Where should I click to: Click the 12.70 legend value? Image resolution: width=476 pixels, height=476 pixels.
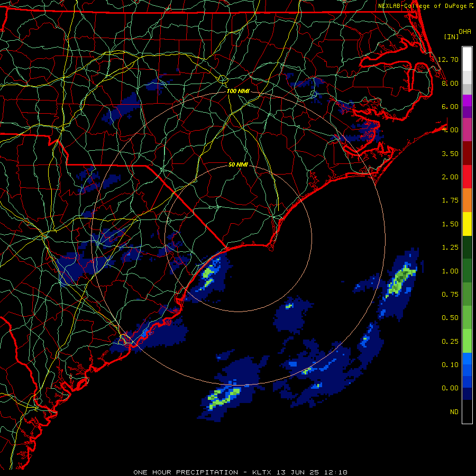click(448, 59)
